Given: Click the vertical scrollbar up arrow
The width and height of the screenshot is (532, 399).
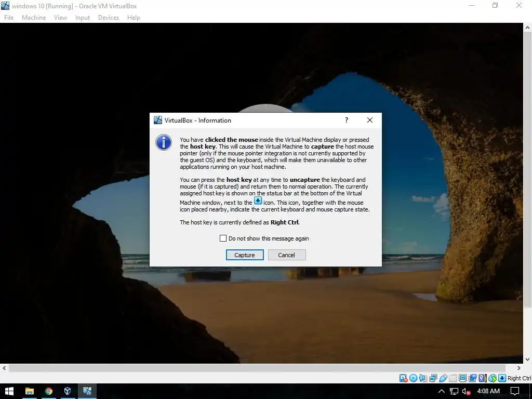Looking at the screenshot, I should (x=528, y=28).
